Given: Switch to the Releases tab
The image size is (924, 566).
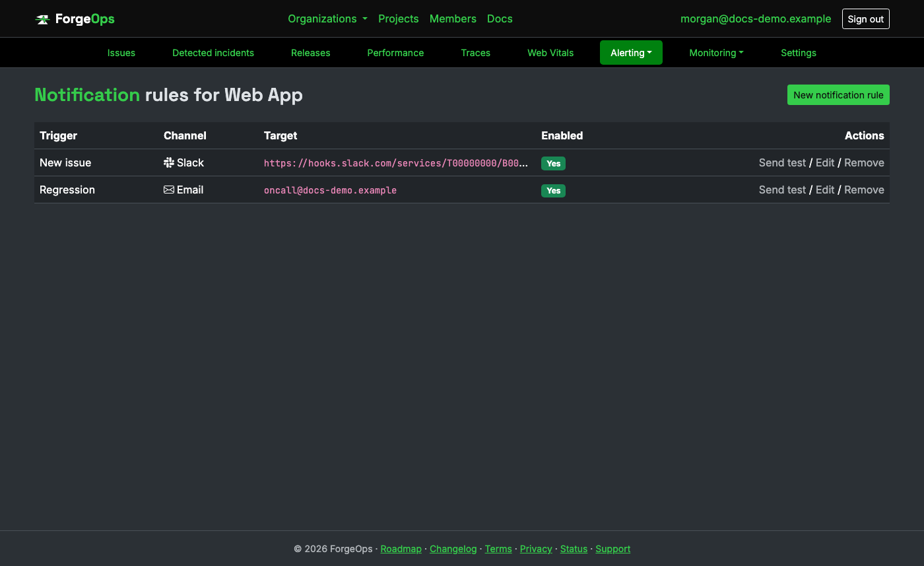Looking at the screenshot, I should tap(310, 53).
